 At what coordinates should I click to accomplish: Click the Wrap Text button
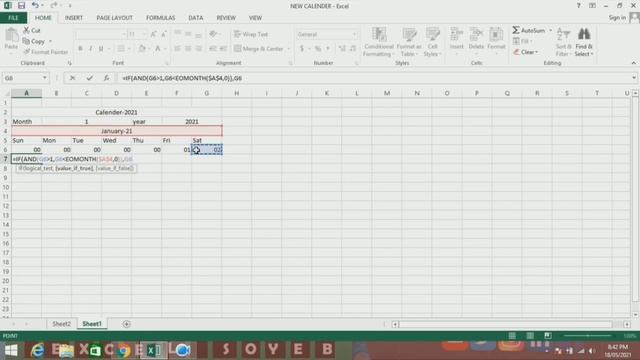click(251, 34)
